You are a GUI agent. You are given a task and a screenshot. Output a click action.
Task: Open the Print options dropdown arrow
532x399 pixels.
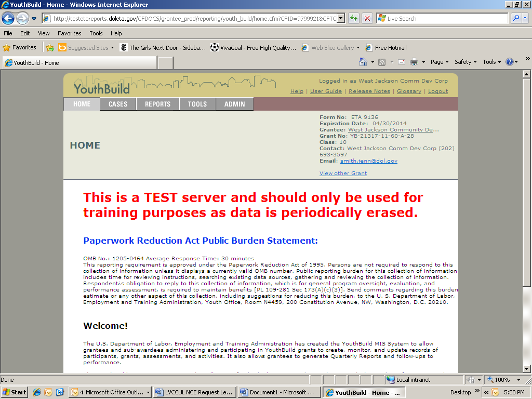click(423, 62)
